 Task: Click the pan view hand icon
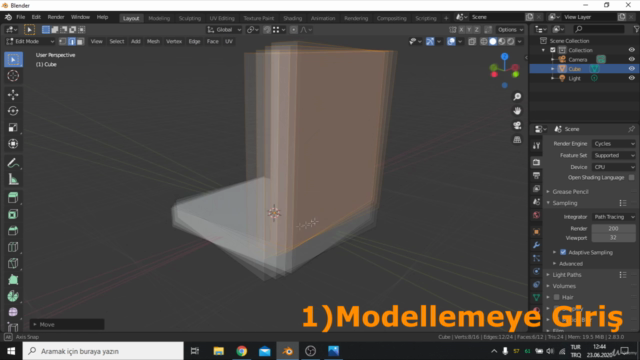[517, 111]
